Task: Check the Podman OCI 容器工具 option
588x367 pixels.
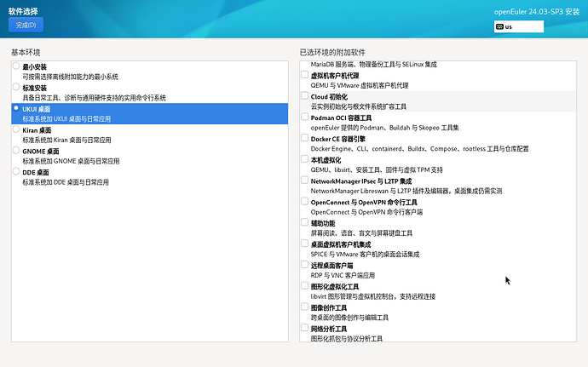Action: click(x=304, y=117)
